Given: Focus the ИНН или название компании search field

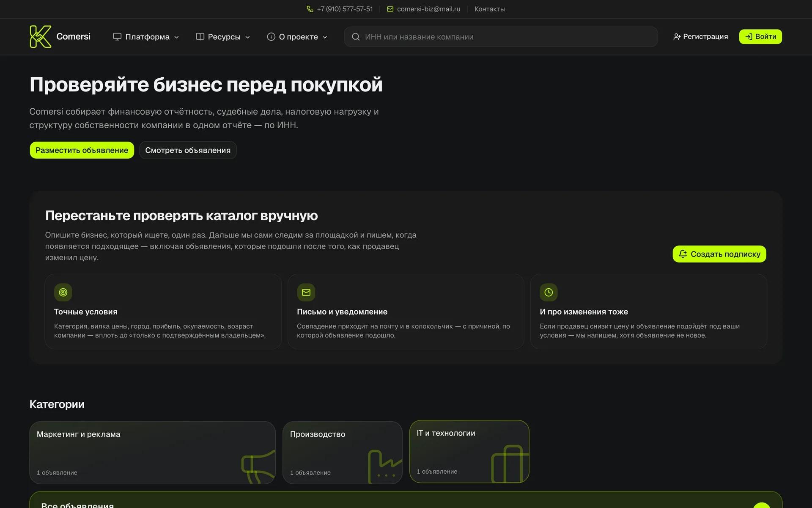Looking at the screenshot, I should point(501,37).
